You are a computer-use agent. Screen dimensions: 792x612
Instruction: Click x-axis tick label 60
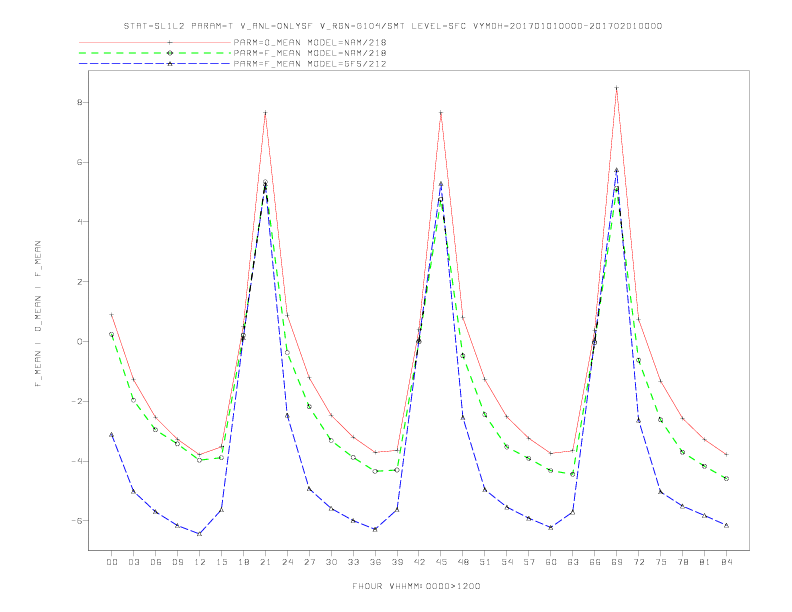[x=551, y=562]
